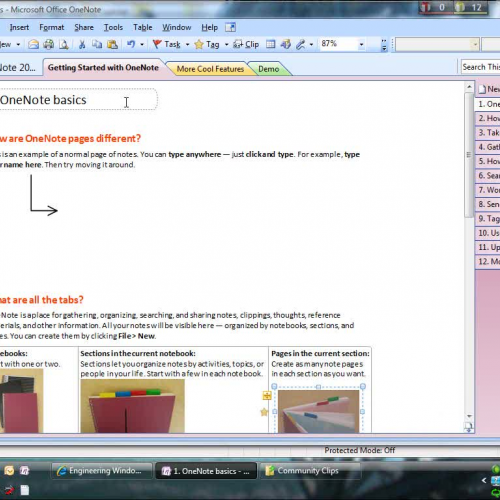Open the Tools menu

(113, 27)
